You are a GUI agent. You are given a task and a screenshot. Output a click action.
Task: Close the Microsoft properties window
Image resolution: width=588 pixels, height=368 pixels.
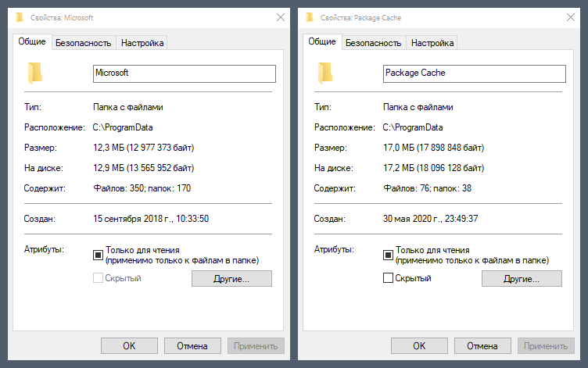pos(281,16)
